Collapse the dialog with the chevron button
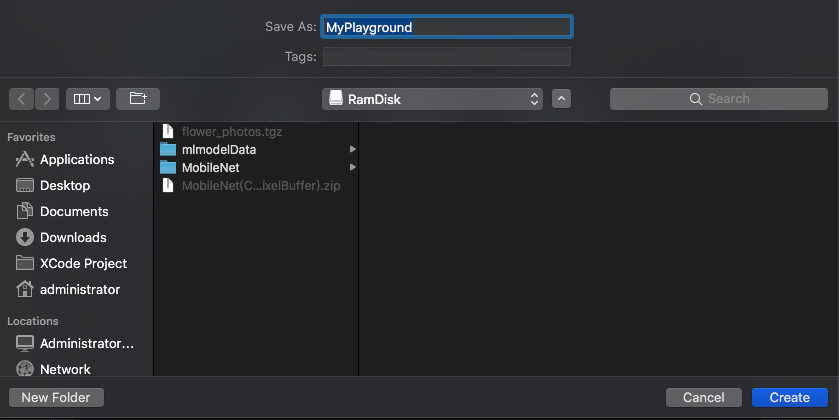Viewport: 839px width, 420px height. tap(561, 99)
